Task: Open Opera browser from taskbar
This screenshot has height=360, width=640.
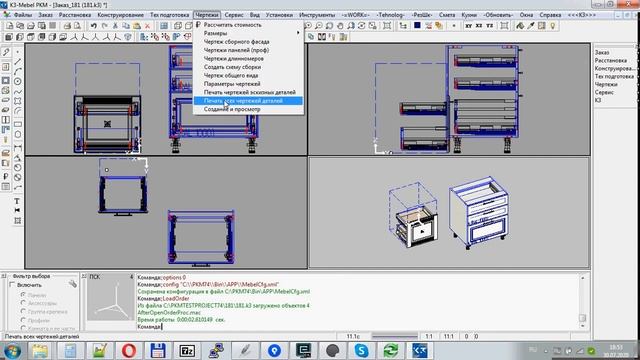Action: tap(129, 351)
